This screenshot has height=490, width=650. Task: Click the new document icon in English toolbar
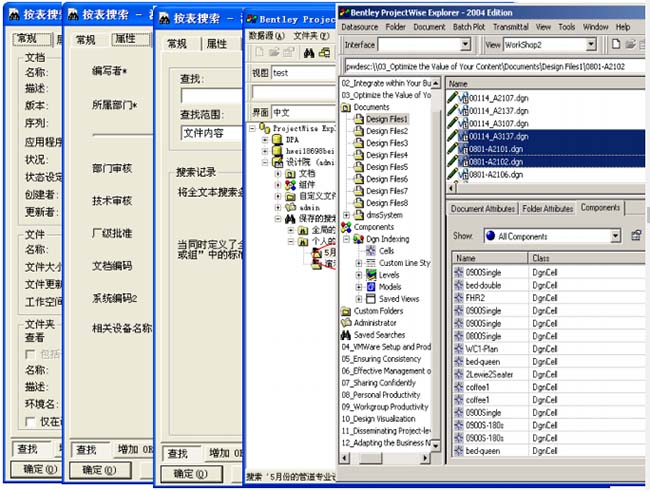click(x=616, y=44)
